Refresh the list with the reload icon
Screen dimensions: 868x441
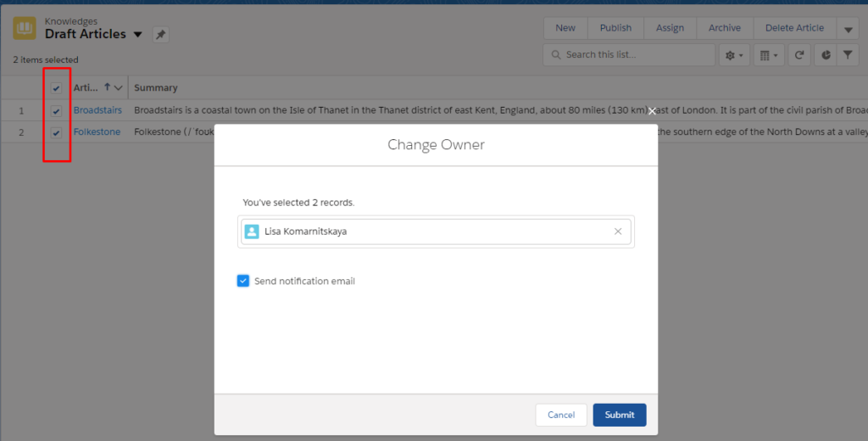799,55
